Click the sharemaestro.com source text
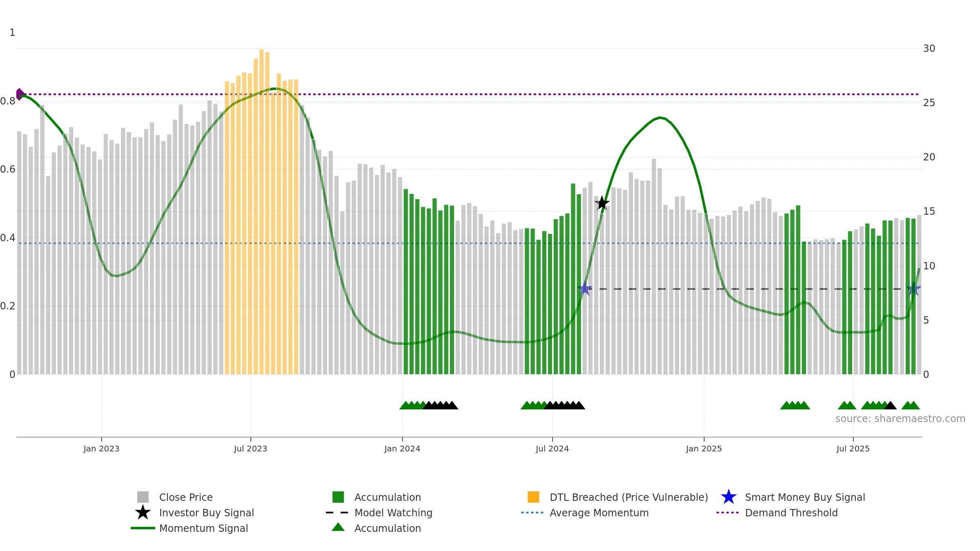The image size is (980, 551). 900,419
